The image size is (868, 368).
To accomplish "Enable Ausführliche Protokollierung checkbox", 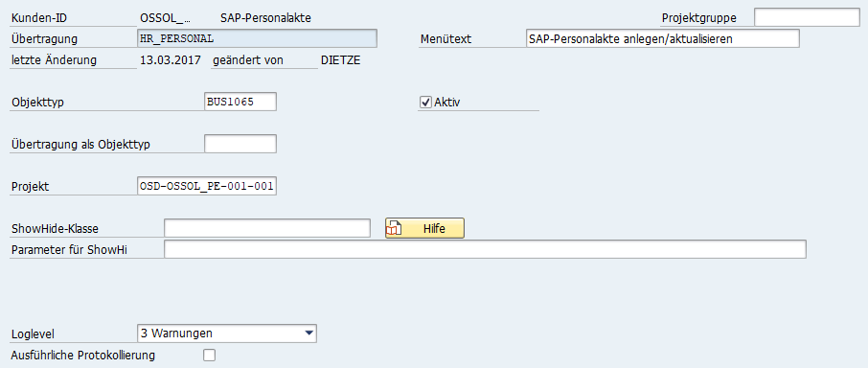I will (209, 356).
